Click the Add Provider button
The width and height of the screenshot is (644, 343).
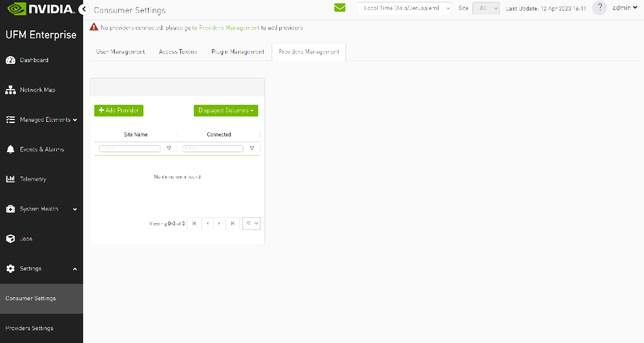pos(118,111)
